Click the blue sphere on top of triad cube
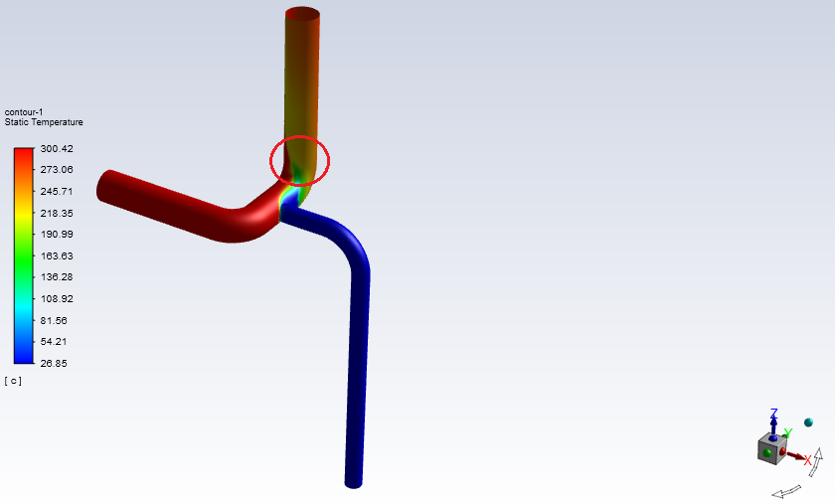The image size is (835, 504). click(772, 438)
